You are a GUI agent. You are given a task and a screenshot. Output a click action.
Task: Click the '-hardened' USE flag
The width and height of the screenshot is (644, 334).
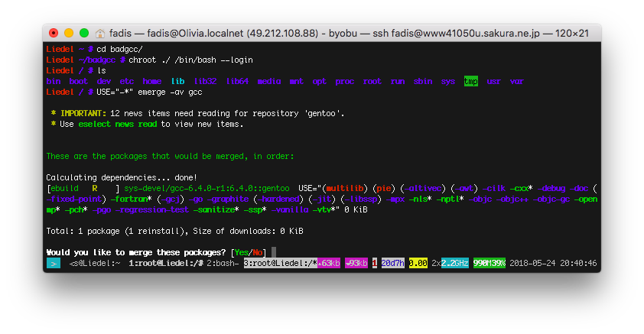coord(278,199)
